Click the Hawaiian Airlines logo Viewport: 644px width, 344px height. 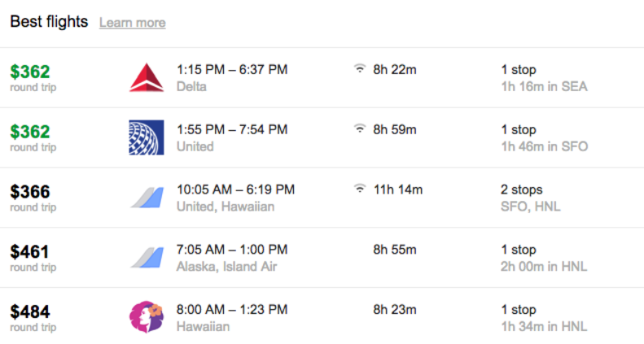pyautogui.click(x=147, y=317)
